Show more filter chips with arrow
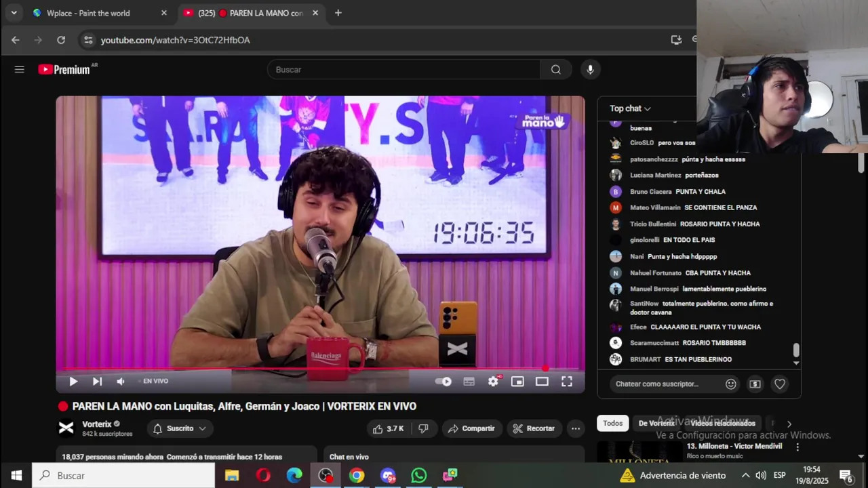Image resolution: width=868 pixels, height=488 pixels. click(789, 424)
